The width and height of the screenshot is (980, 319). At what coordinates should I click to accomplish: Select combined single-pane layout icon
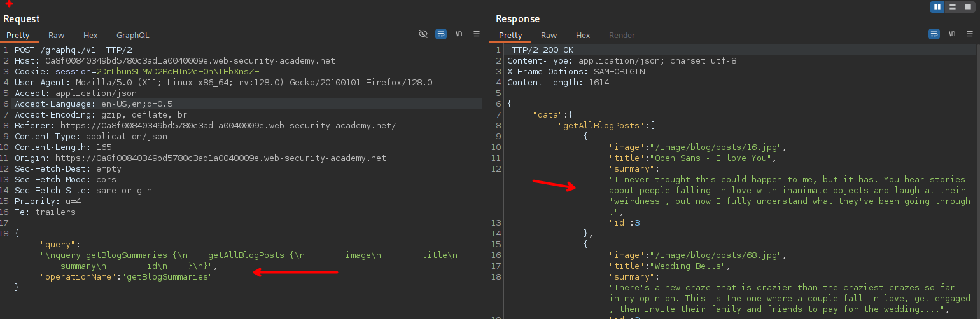pos(968,7)
